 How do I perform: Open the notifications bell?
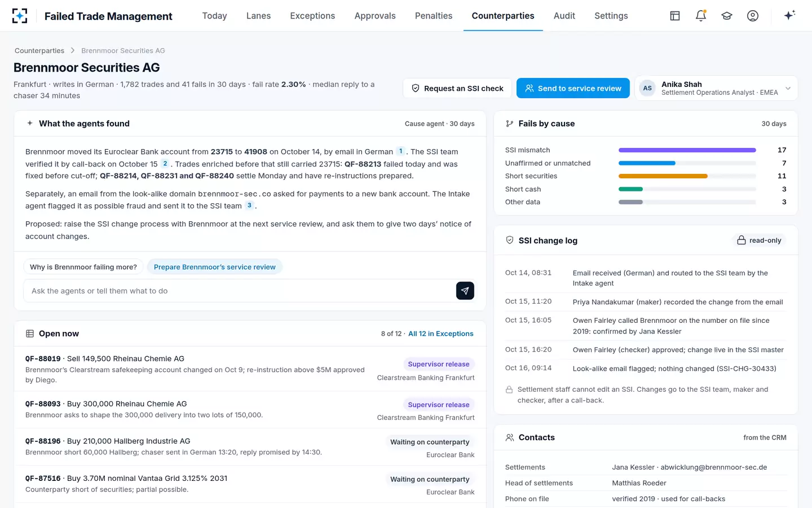[x=701, y=16]
